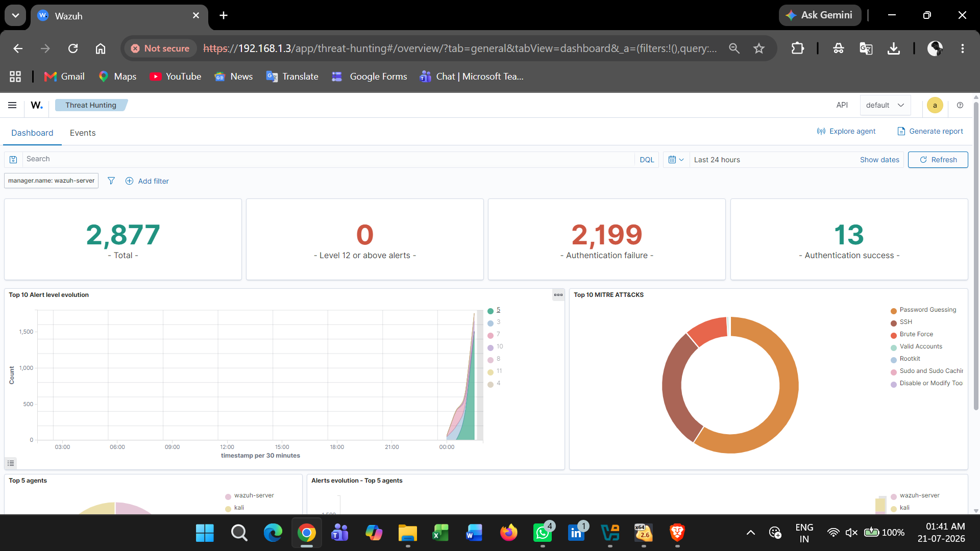Click the browser back arrow

[18, 48]
